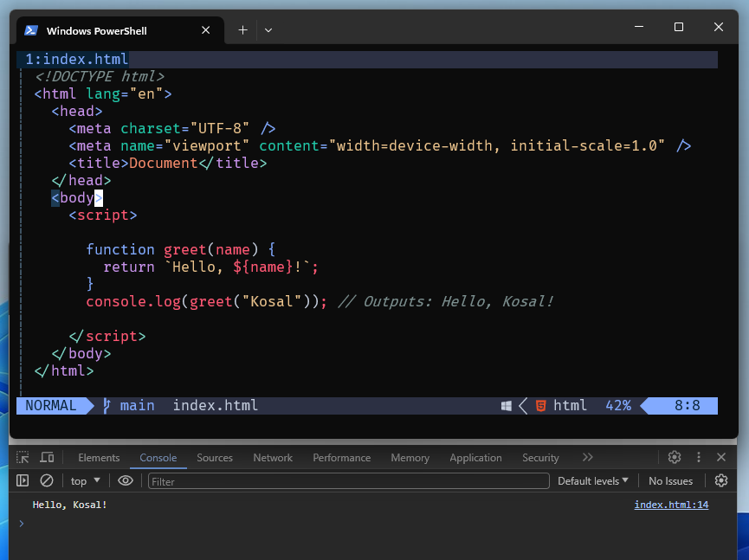749x560 pixels.
Task: Open the terminal profile dropdown chevron
Action: click(268, 30)
